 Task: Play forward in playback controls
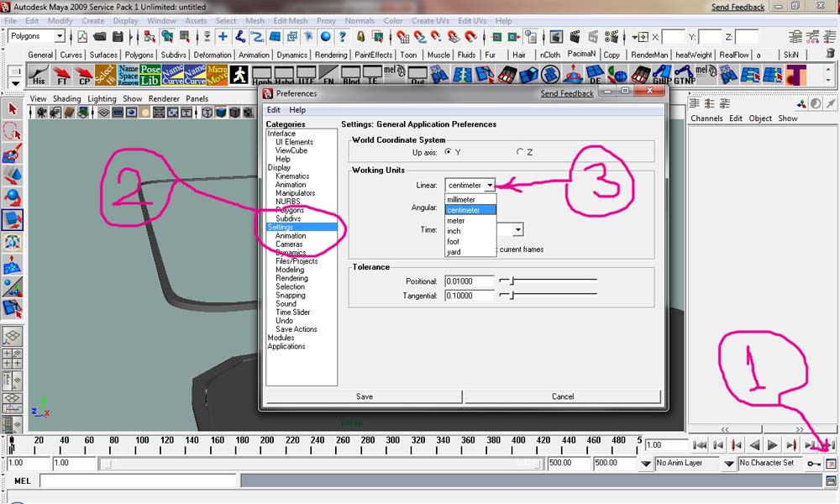tap(772, 445)
